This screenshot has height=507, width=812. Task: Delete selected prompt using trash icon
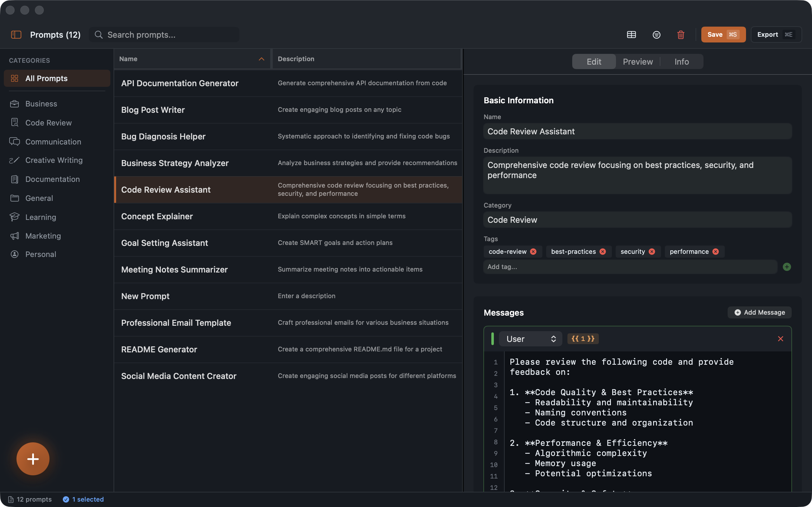680,35
